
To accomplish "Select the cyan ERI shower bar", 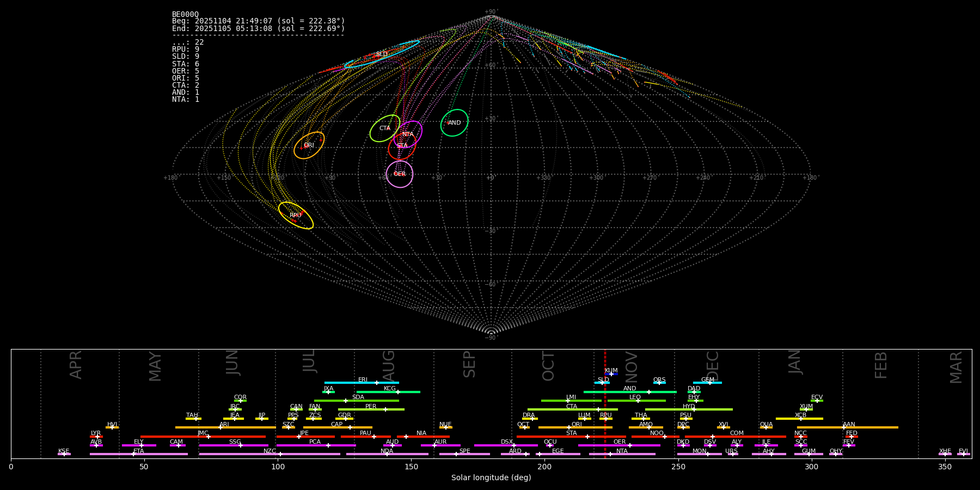I will click(x=362, y=383).
